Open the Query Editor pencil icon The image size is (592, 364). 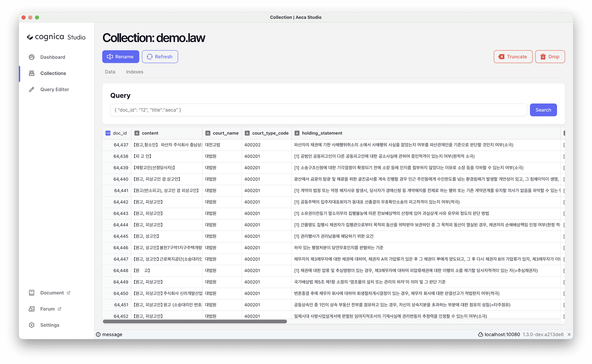click(32, 89)
